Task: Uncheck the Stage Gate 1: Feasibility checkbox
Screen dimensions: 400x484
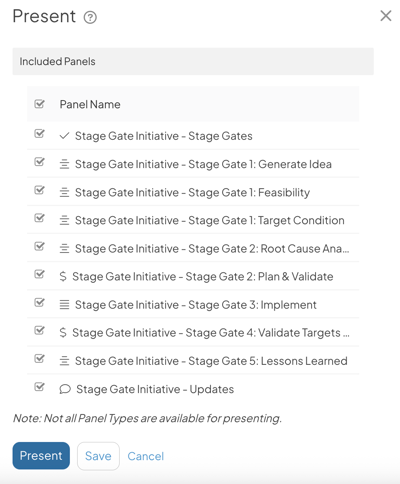Action: 39,190
